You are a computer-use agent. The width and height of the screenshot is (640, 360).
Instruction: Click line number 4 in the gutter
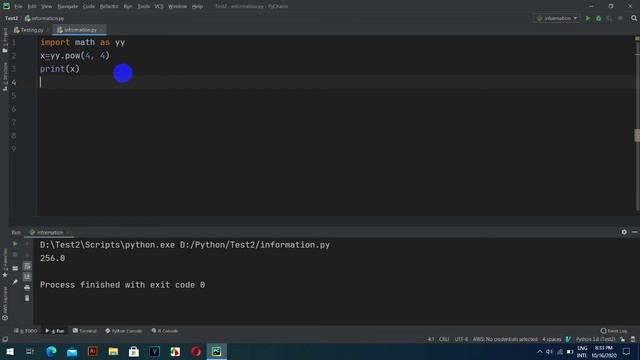14,82
